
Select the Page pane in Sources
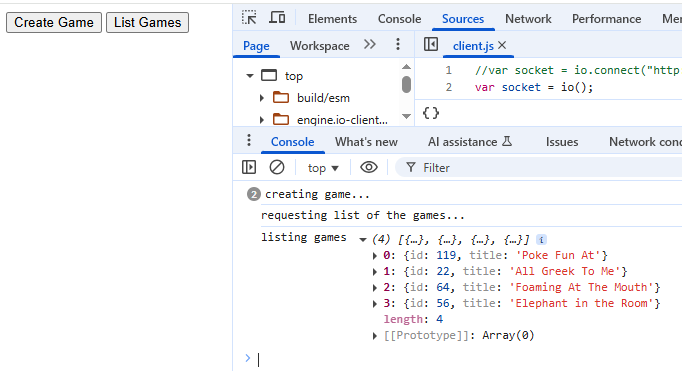point(256,46)
